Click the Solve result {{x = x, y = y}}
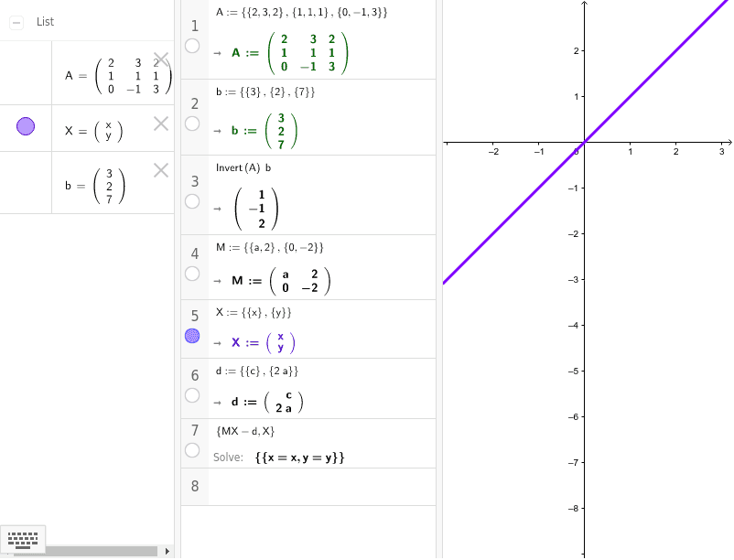 [299, 458]
